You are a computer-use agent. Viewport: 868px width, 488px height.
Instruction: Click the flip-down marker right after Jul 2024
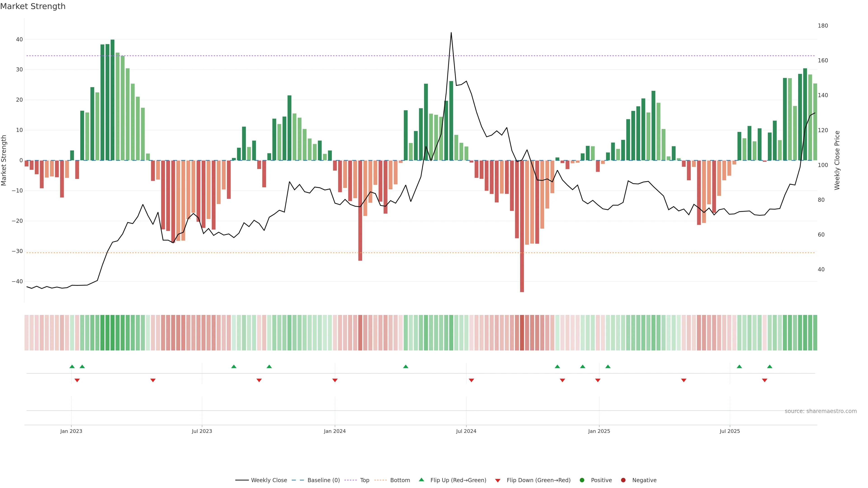471,380
